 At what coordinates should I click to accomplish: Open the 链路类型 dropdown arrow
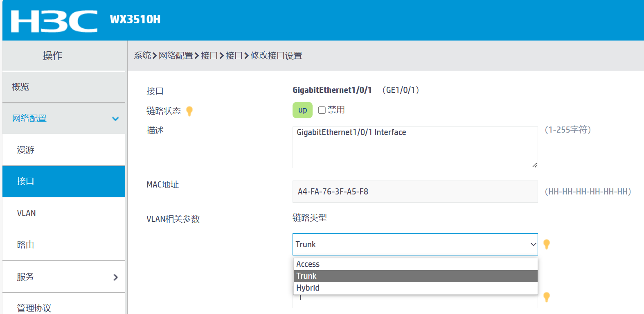pyautogui.click(x=533, y=244)
